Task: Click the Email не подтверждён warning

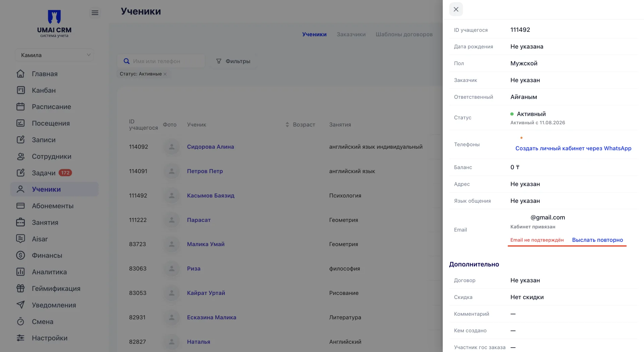Action: 537,240
